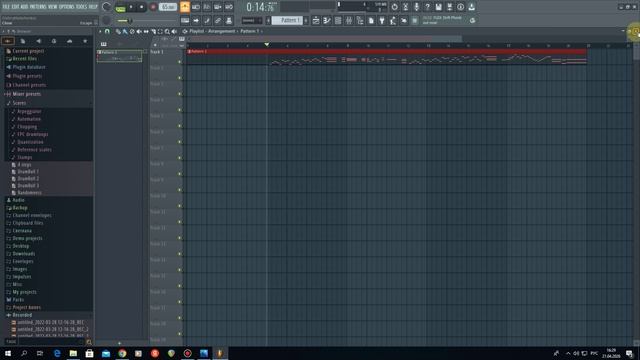Select browser starred favorites tab

pos(85,41)
